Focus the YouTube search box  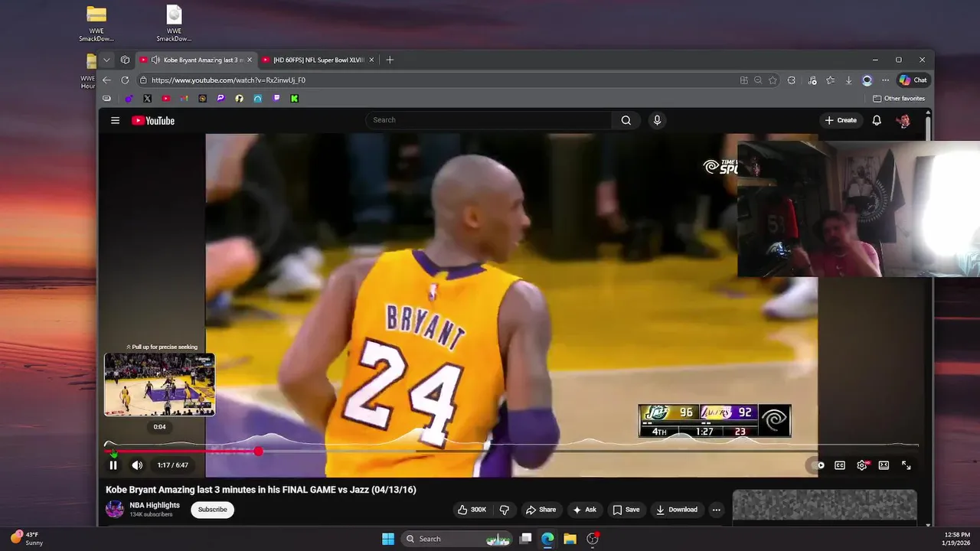click(x=488, y=120)
